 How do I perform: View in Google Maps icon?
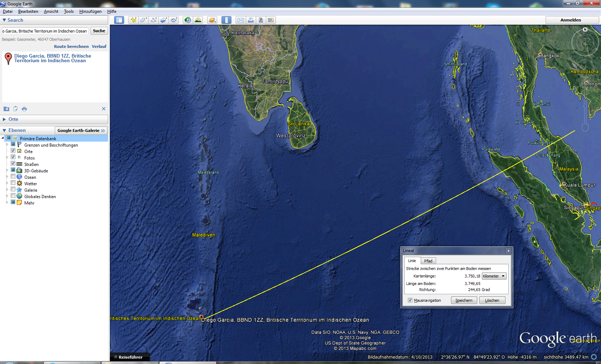(271, 20)
